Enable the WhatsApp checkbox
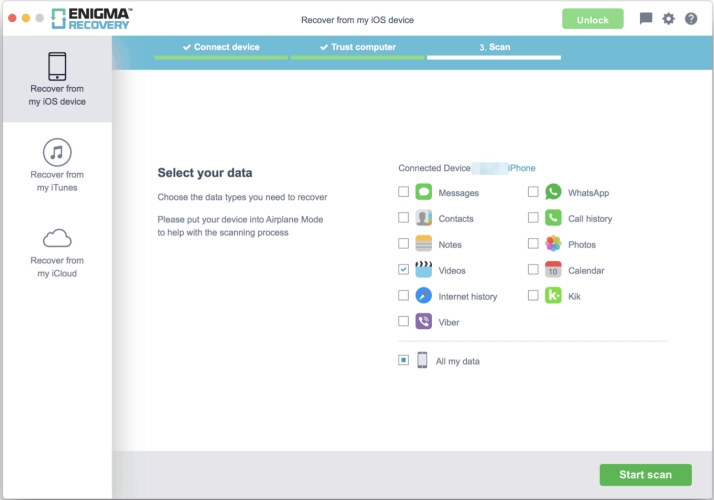The width and height of the screenshot is (714, 500). click(533, 192)
